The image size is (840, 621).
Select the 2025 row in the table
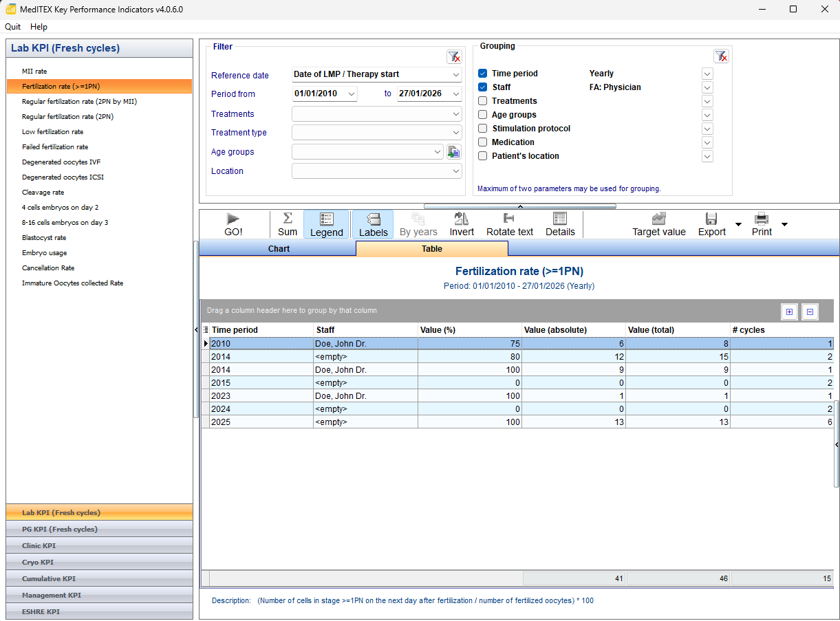coord(517,422)
